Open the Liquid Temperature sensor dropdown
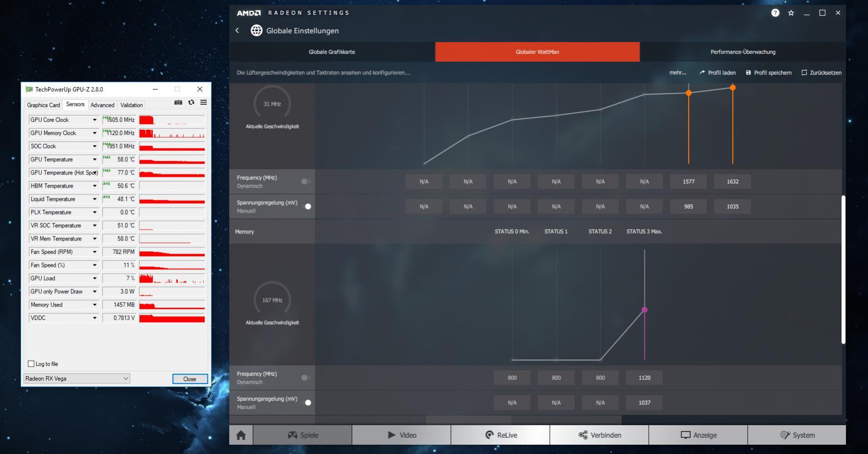 click(x=95, y=199)
